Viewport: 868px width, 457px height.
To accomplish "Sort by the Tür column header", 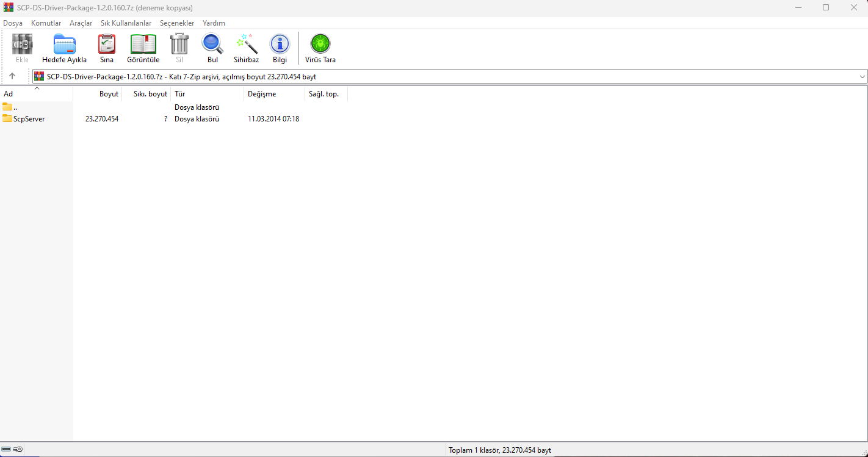I will pos(208,94).
